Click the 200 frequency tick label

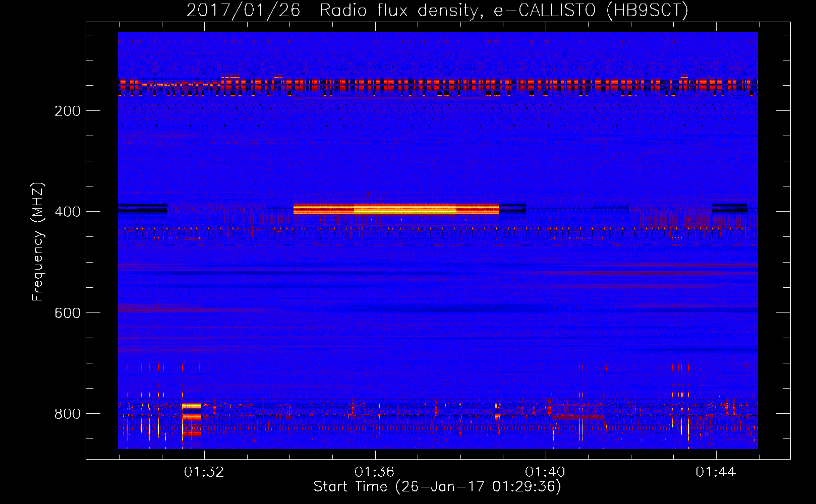pyautogui.click(x=68, y=111)
